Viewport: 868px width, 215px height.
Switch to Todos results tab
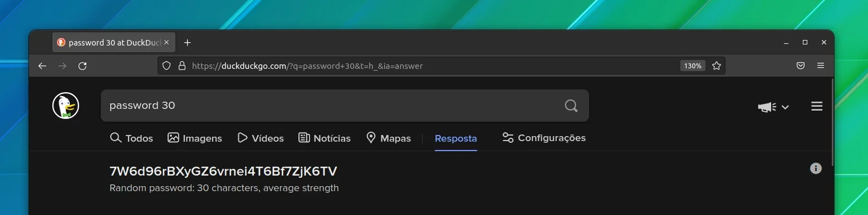[131, 138]
